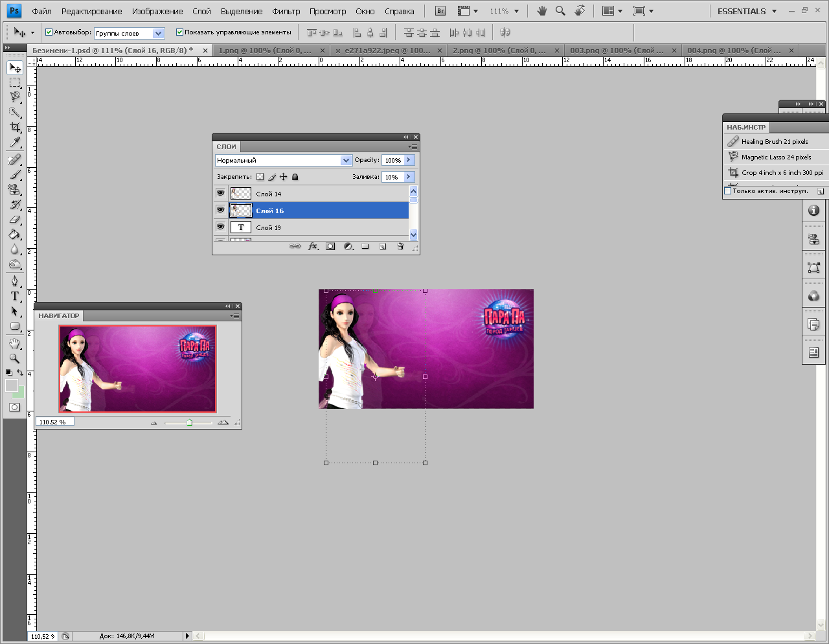Click the layer style fx icon
Screen dimensions: 829x644
tap(313, 246)
